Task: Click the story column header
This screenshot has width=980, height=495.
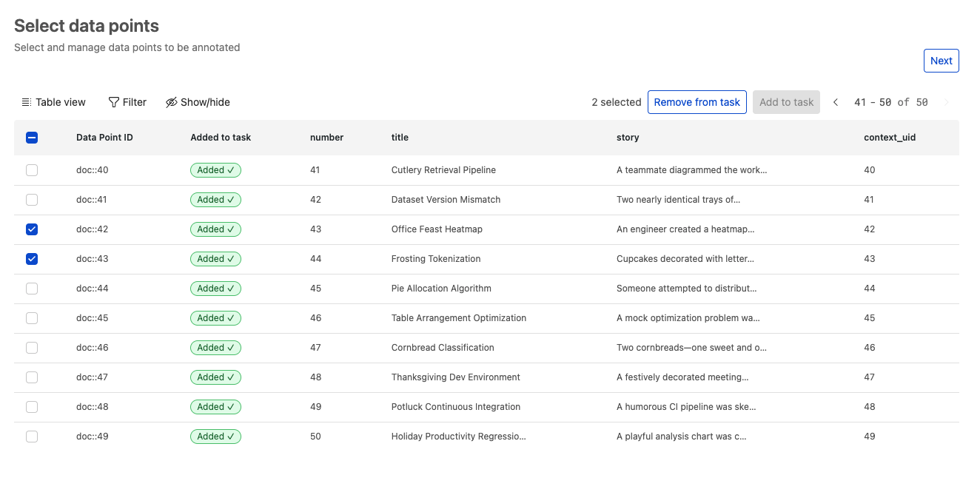Action: 628,138
